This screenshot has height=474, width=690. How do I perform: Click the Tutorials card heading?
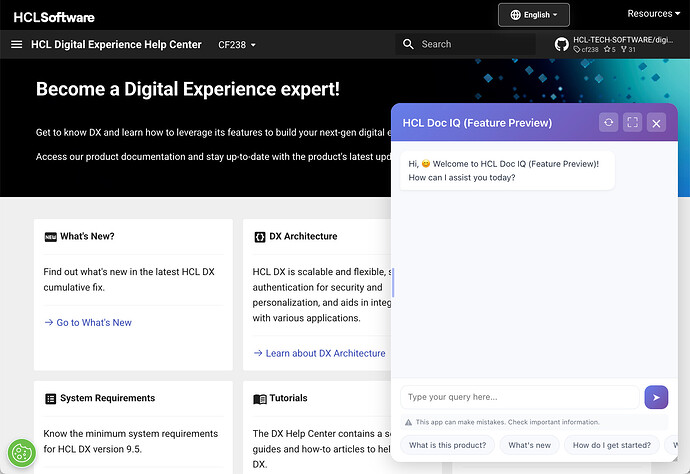point(288,398)
